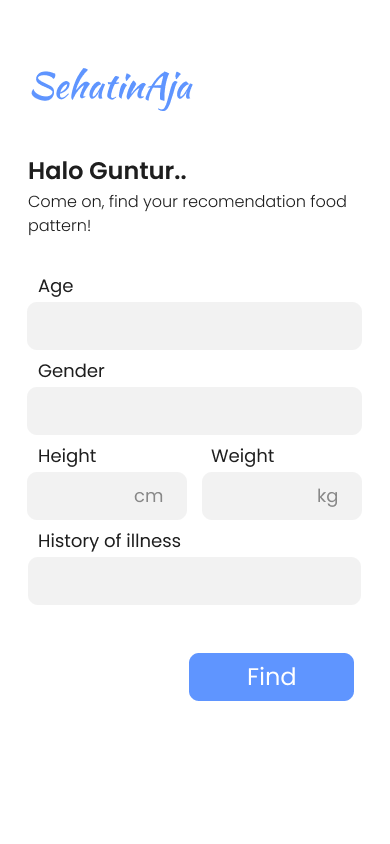Click the word recomendation in subtitle
The width and height of the screenshot is (390, 844).
(244, 202)
